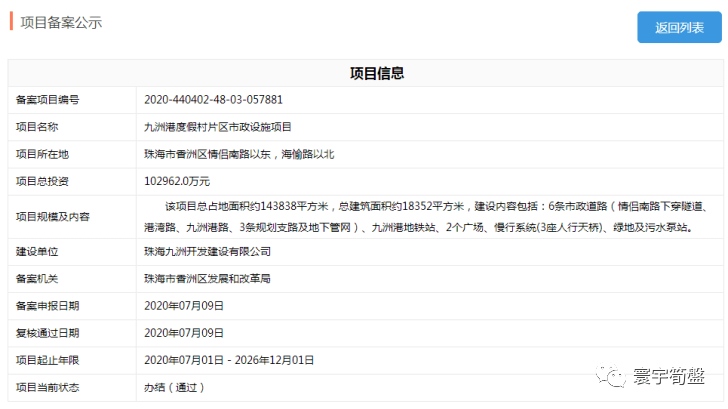Screen dimensions: 728x409
Task: Select the 备案申报日期 label cell
Action: pyautogui.click(x=72, y=306)
